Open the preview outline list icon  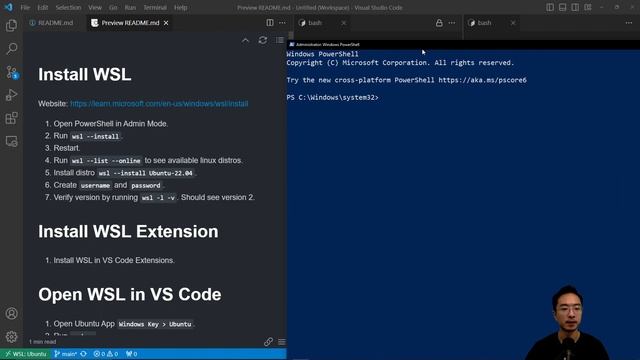(280, 40)
